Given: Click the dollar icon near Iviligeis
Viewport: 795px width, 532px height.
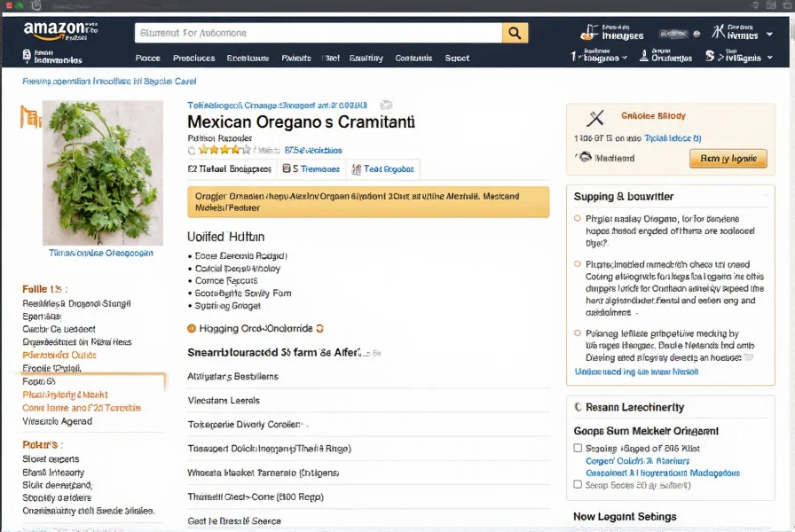Looking at the screenshot, I should coord(710,56).
